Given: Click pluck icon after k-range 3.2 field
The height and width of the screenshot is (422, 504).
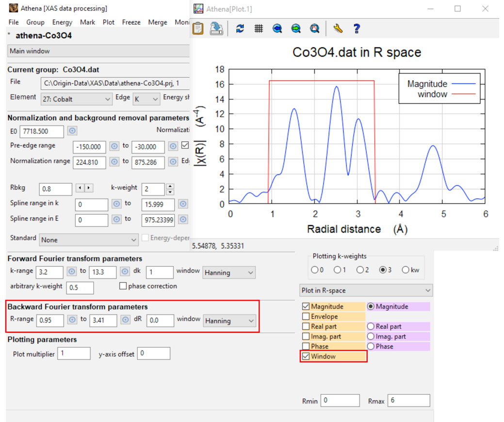Looking at the screenshot, I should pyautogui.click(x=71, y=272).
